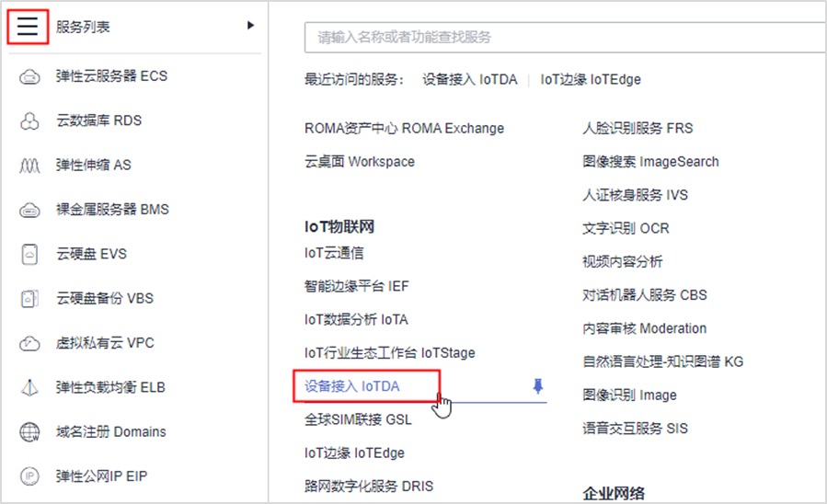
Task: Click the hamburger menu icon
Action: coord(28,27)
